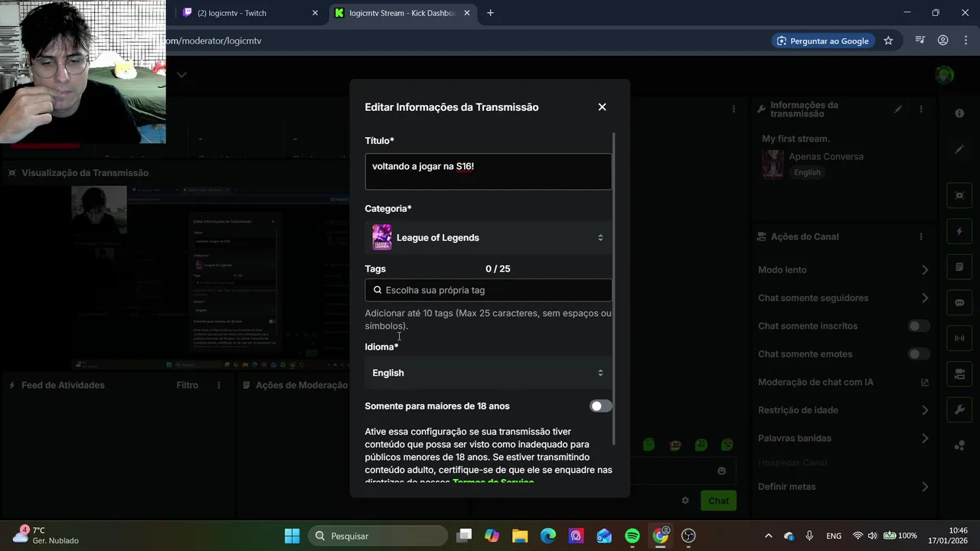Toggle Chat somente inscritos

pyautogui.click(x=919, y=326)
